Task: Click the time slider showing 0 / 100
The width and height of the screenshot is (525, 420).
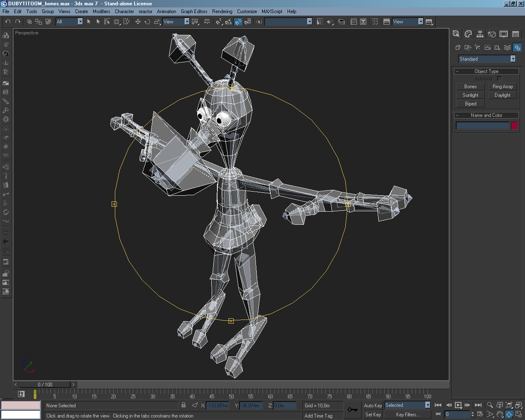Action: [x=45, y=384]
